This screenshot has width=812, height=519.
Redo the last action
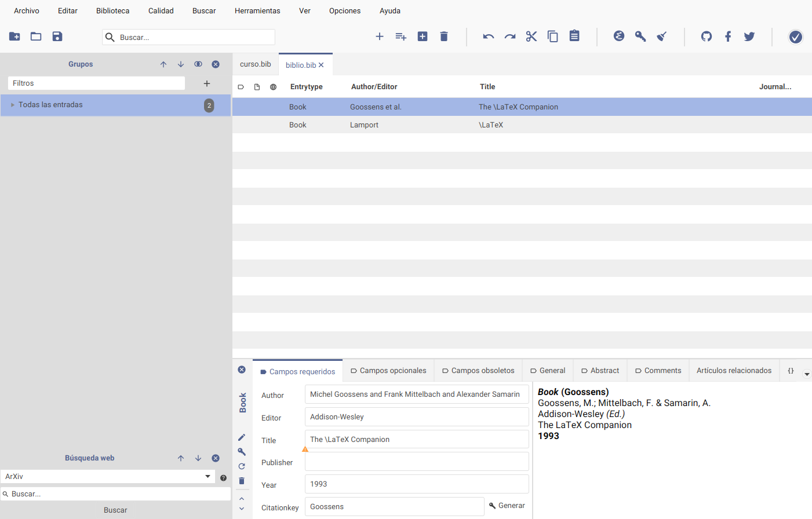click(x=510, y=36)
